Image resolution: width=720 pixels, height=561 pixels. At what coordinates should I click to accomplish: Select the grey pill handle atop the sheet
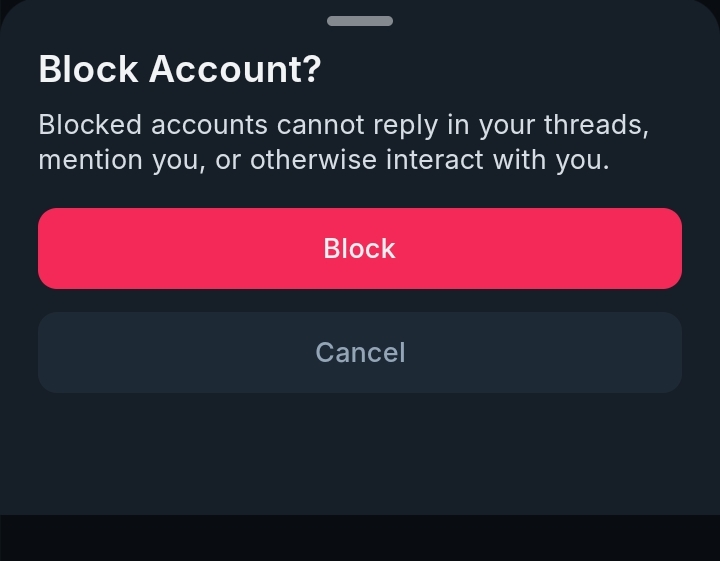[360, 21]
